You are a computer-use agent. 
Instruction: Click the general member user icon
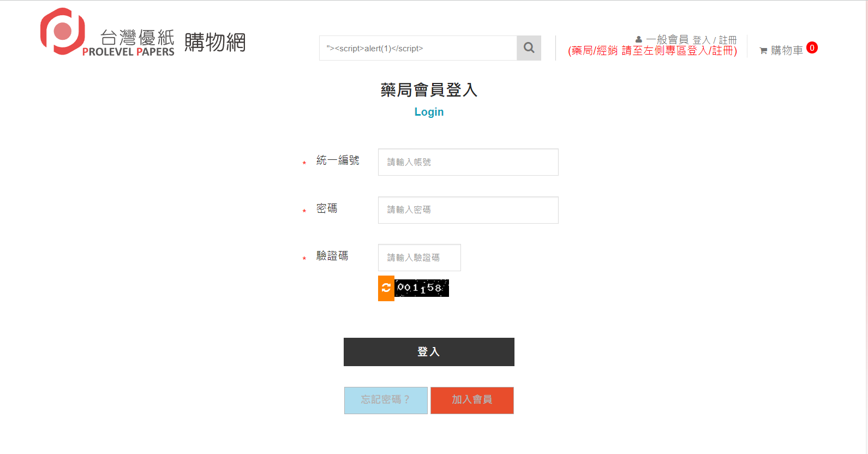click(639, 39)
